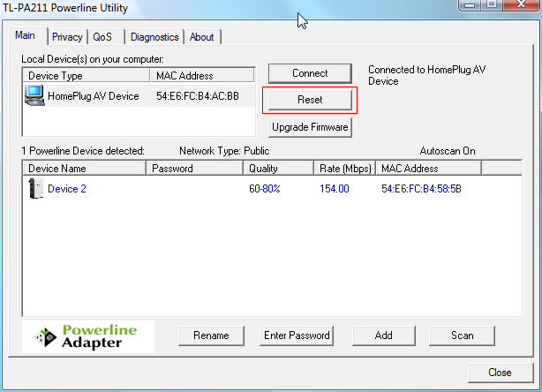Select the Device 2 entry
The image size is (542, 392).
pyautogui.click(x=67, y=189)
